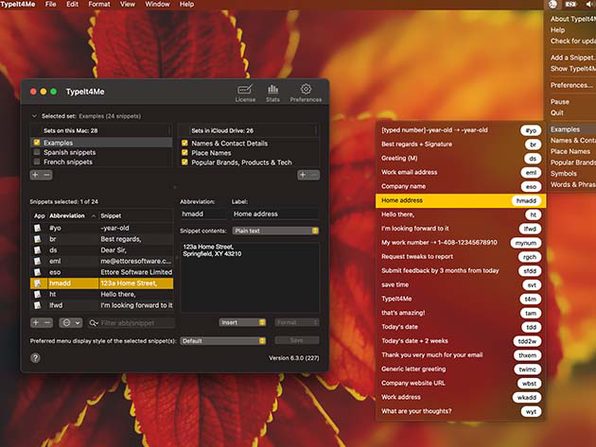This screenshot has width=596, height=447.
Task: Add a new iCloud Drive set
Action: (303, 175)
